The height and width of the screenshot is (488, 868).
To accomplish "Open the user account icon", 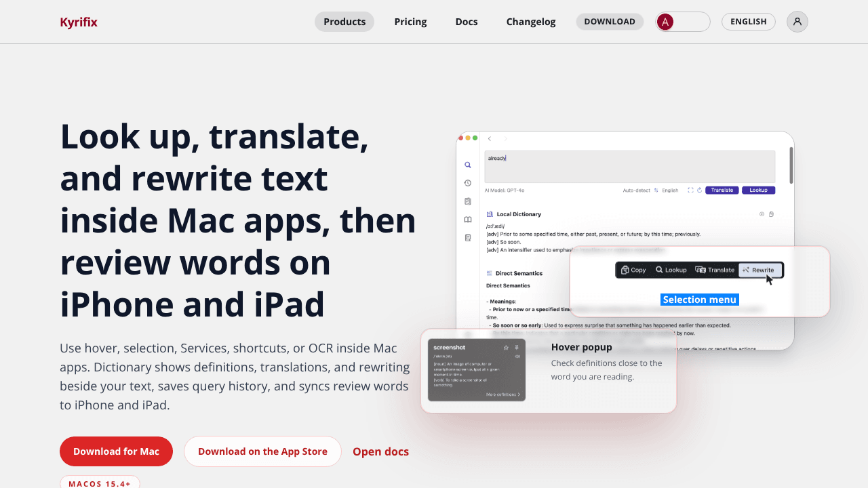I will click(797, 22).
